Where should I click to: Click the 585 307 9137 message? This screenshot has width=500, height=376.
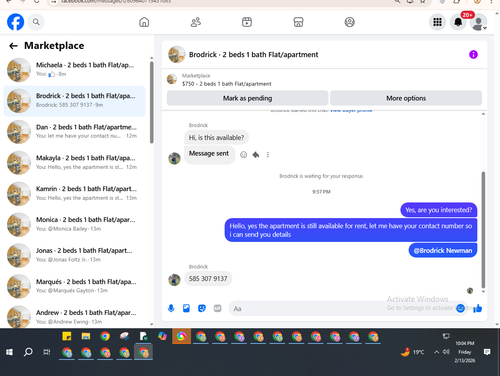coord(208,279)
